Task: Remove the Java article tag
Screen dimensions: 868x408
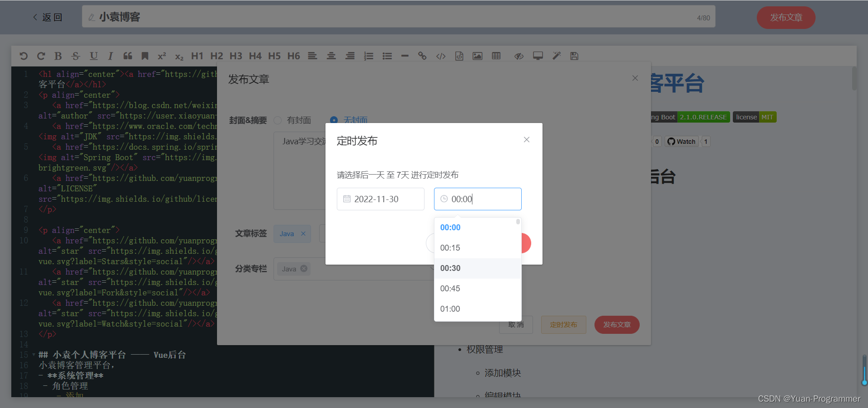Action: [303, 234]
